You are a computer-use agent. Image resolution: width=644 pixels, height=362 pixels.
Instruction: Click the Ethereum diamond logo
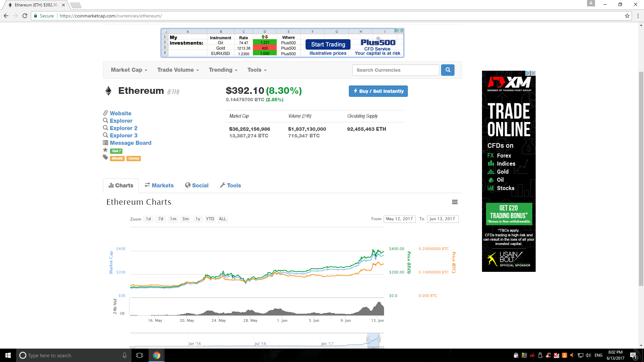coord(108,91)
